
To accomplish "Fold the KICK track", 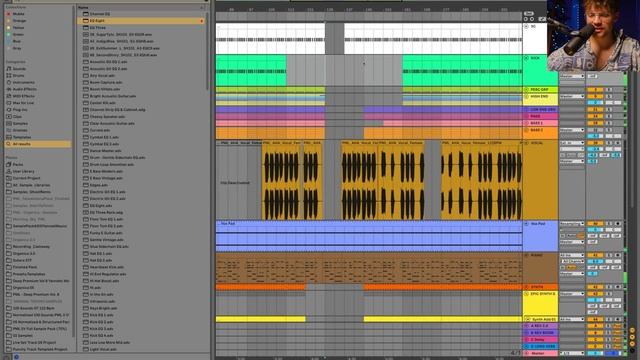I will [x=527, y=58].
